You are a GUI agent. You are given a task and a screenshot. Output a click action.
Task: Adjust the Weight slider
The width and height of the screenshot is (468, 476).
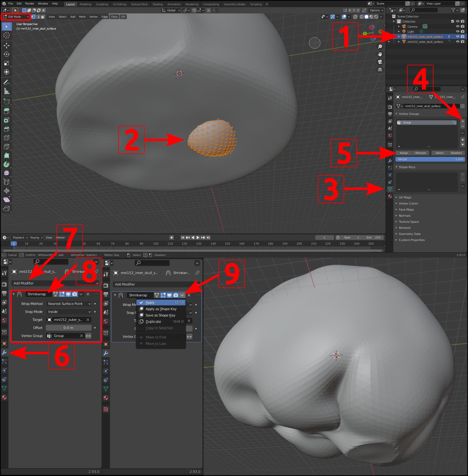coord(430,159)
